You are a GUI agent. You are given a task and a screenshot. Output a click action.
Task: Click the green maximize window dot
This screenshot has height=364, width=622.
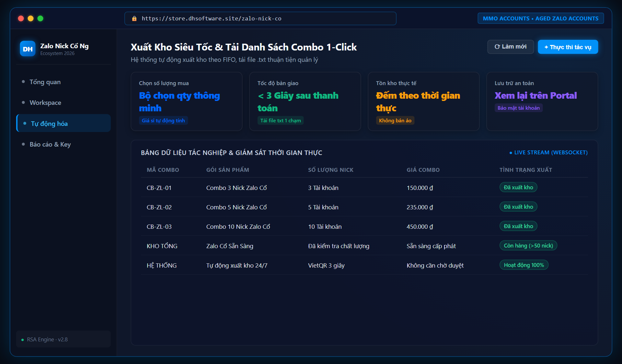click(40, 18)
